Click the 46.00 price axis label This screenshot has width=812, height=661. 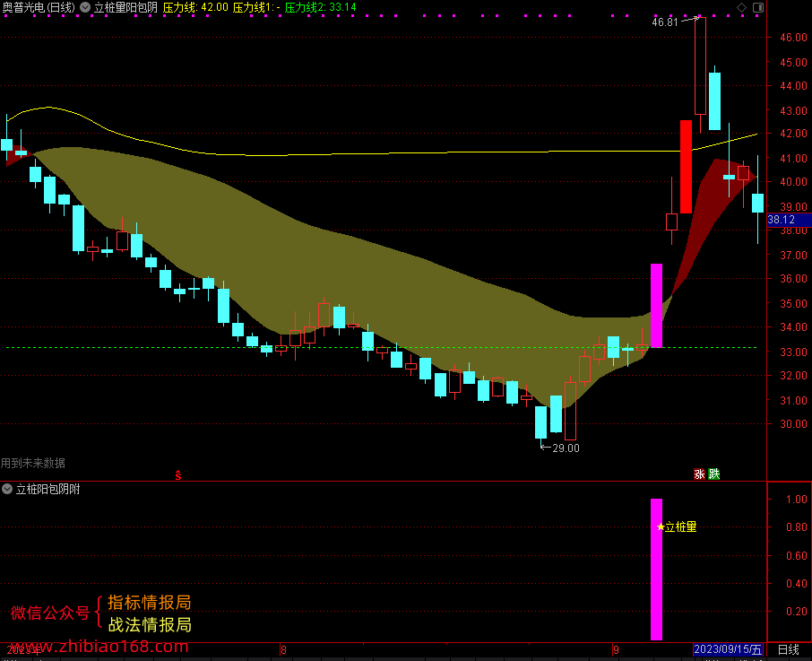(793, 38)
